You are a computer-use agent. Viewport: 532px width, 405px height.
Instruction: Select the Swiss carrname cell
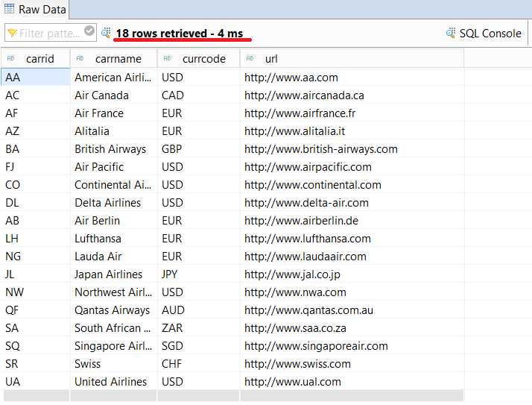(x=114, y=363)
